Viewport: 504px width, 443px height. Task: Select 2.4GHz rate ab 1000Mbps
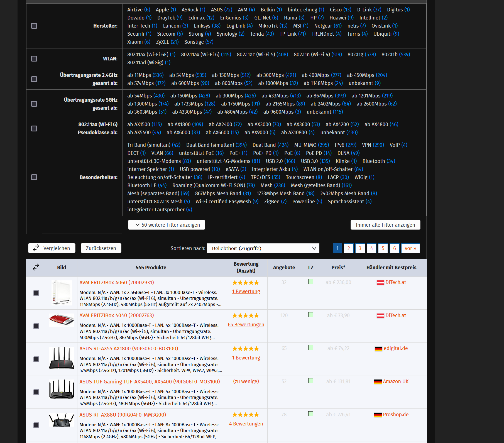(278, 83)
